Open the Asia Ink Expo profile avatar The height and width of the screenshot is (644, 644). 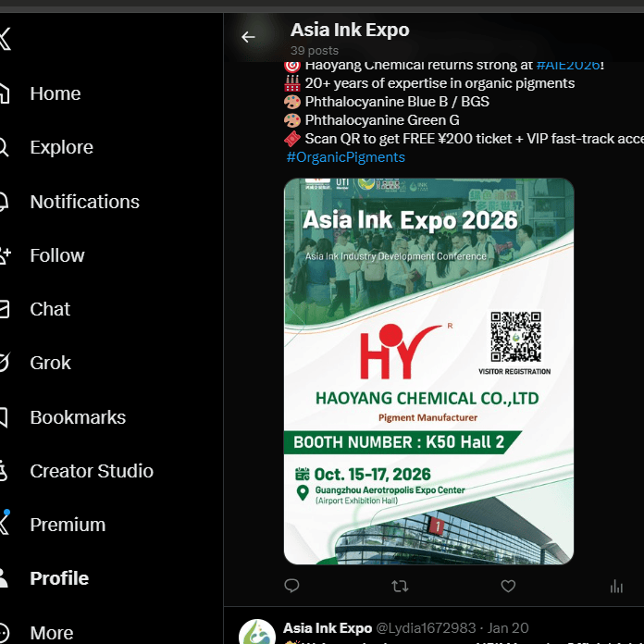(x=256, y=634)
